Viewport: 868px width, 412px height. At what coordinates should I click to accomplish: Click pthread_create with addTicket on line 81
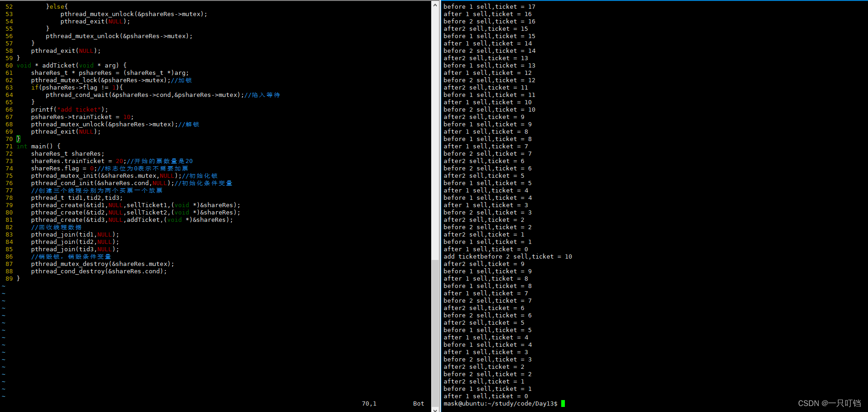[132, 220]
